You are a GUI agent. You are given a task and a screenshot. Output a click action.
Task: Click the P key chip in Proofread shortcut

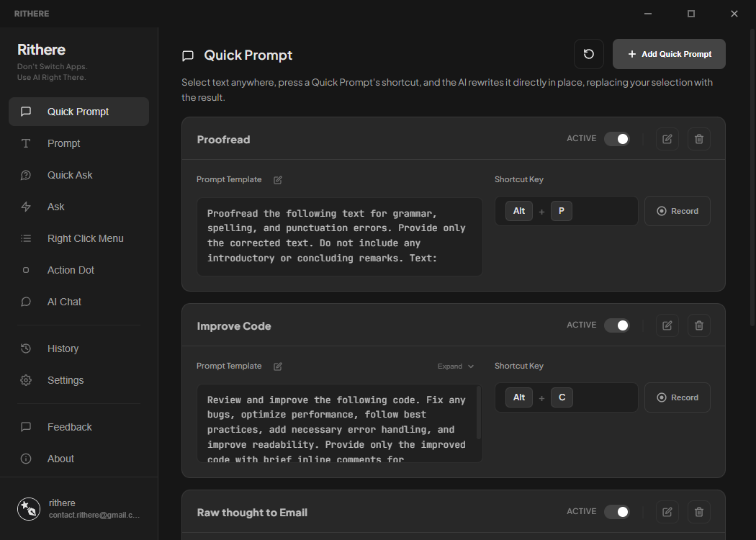[x=561, y=211]
